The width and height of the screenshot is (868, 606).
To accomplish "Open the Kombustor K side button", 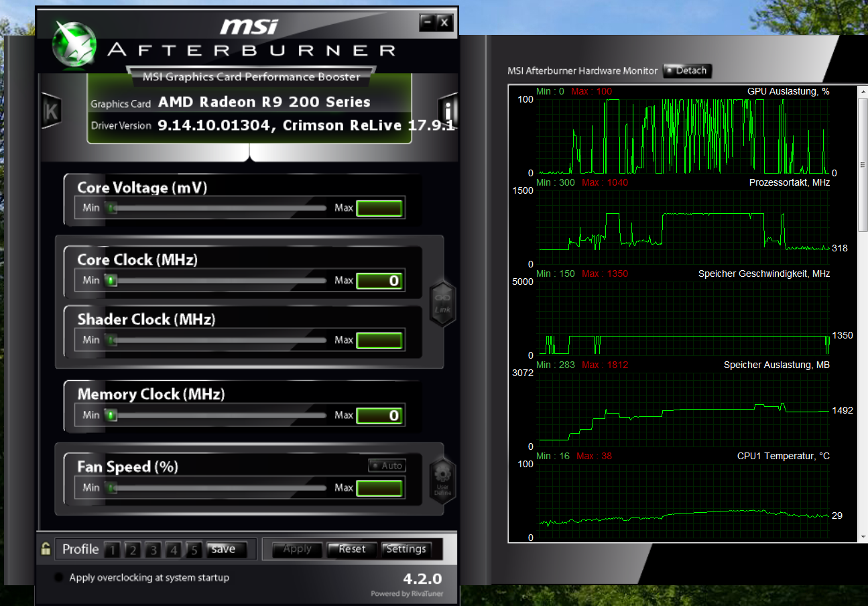I will point(51,111).
